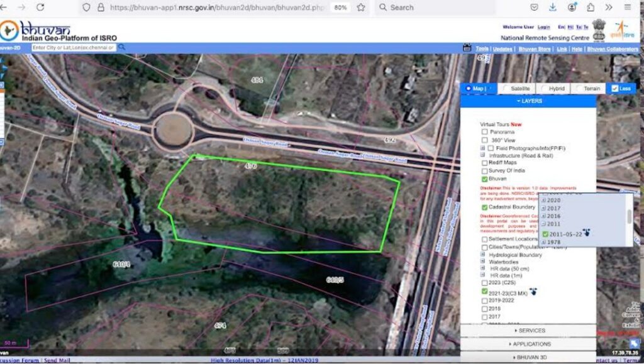Click the pointer icon beside 2011-05-22
644x364 pixels.
[586, 233]
